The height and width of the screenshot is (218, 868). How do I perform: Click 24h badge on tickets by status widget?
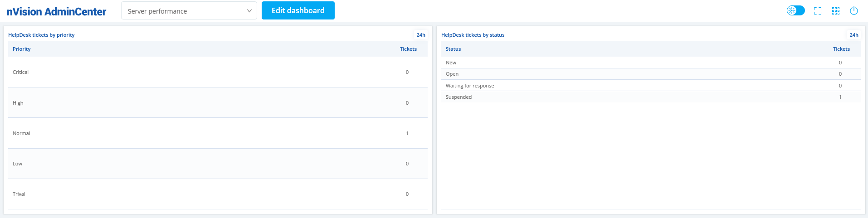(854, 35)
